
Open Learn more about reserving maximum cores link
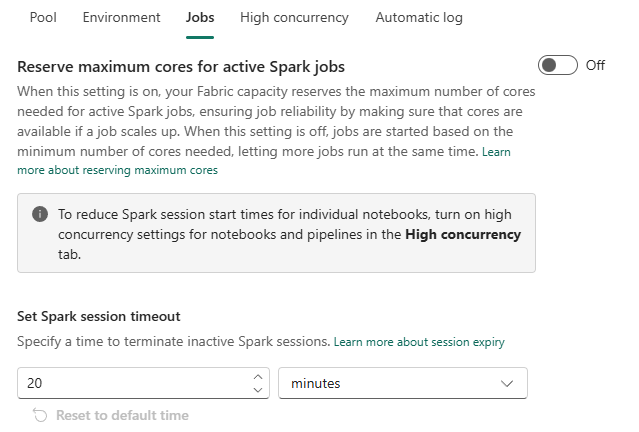pos(117,170)
